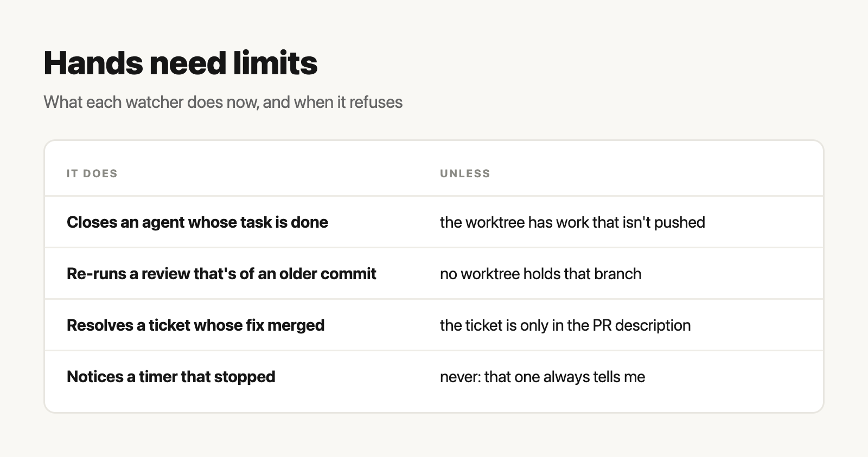Select 'Notices a timer that stopped'
Viewport: 868px width, 457px height.
tap(171, 377)
